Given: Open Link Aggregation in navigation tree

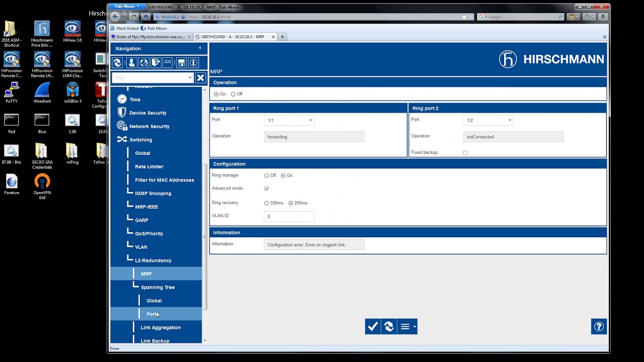Looking at the screenshot, I should pyautogui.click(x=160, y=327).
